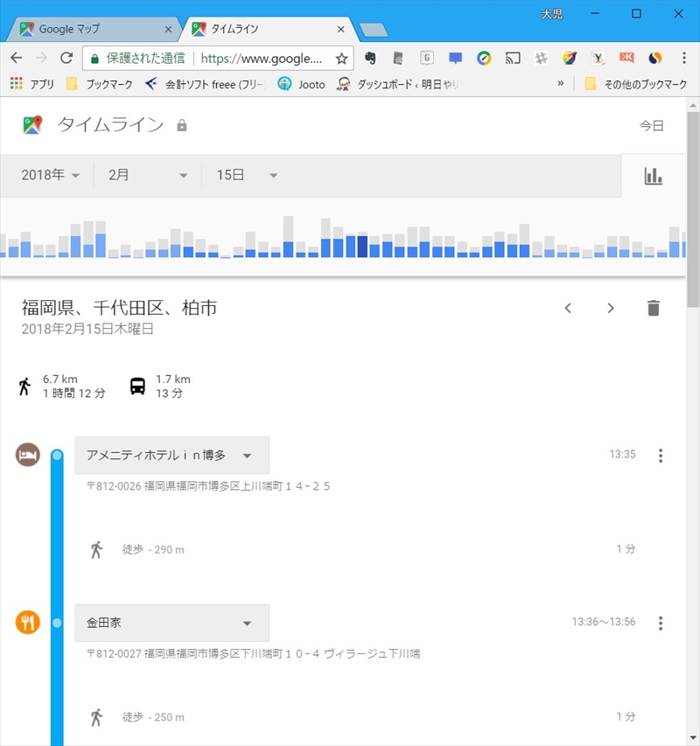Open the ダッシュボード bookmark
This screenshot has width=700, height=746.
tap(397, 84)
